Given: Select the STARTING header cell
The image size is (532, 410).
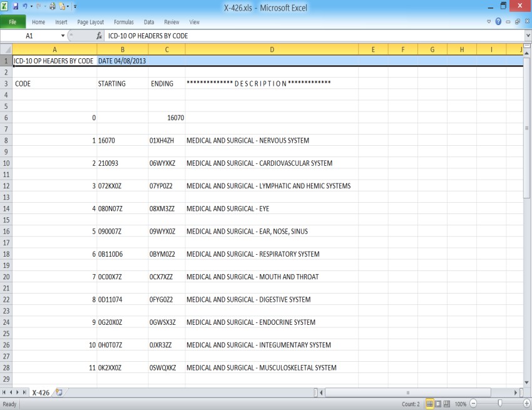Looking at the screenshot, I should click(123, 84).
